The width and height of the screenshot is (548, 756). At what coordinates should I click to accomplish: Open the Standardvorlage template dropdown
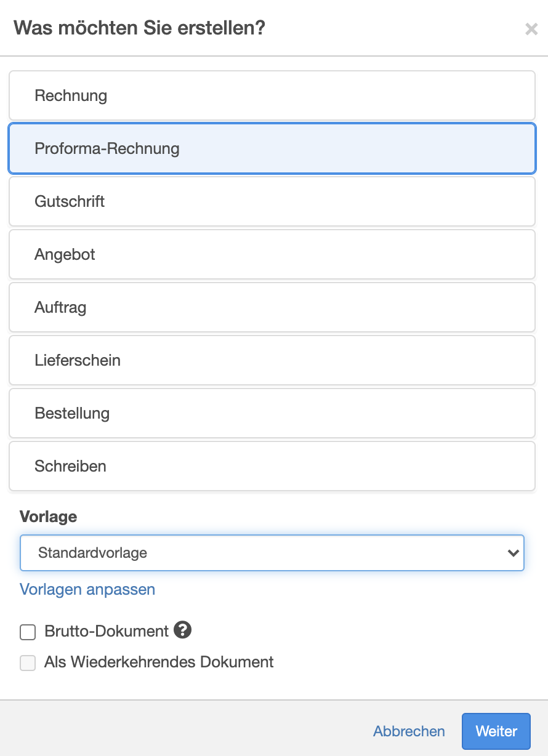(272, 553)
